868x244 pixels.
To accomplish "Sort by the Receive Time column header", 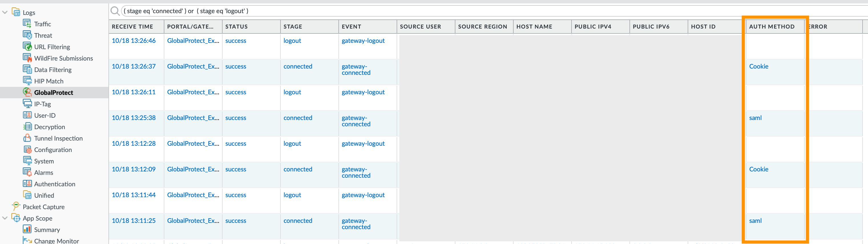I will click(132, 27).
